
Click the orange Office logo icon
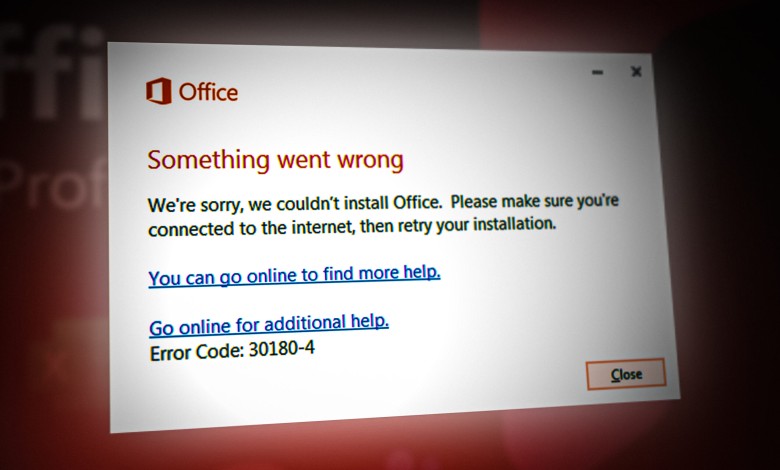tap(159, 91)
